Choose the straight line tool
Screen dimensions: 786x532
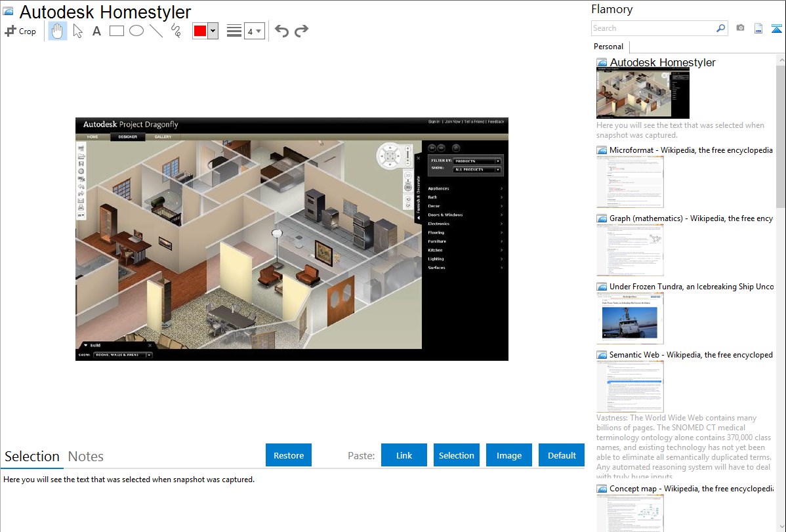point(156,31)
